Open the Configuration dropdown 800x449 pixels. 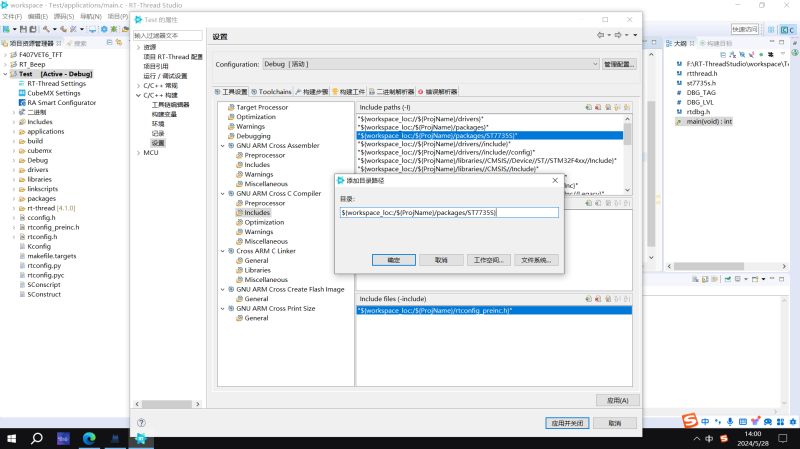click(431, 64)
